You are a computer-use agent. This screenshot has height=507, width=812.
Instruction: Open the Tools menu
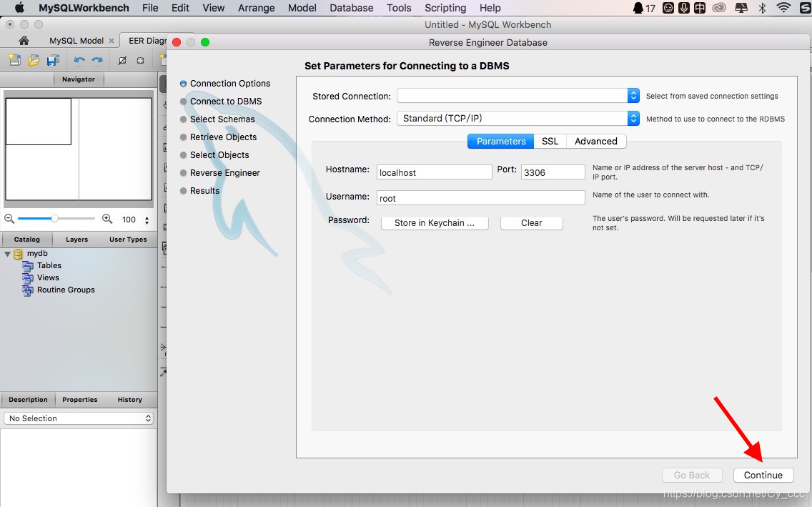click(399, 8)
